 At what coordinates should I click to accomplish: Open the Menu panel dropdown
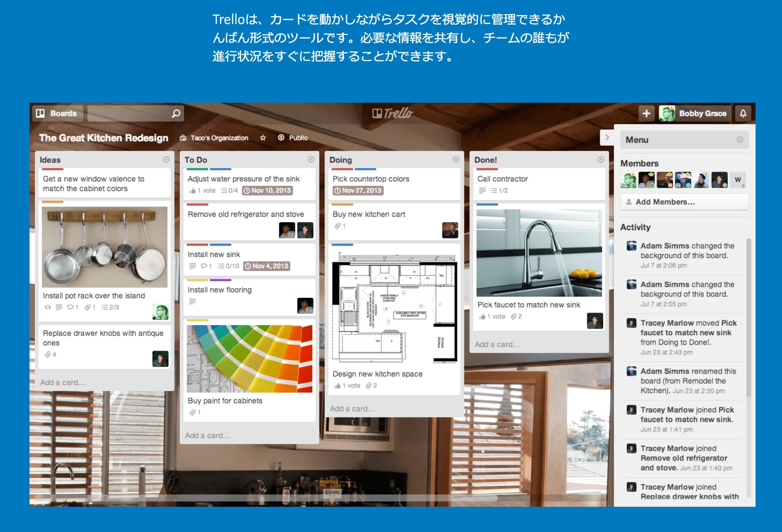coord(740,140)
